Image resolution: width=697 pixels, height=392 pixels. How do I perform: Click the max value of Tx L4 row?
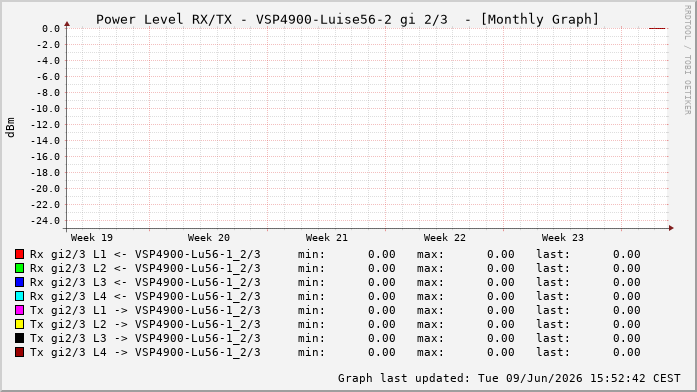[x=501, y=352]
